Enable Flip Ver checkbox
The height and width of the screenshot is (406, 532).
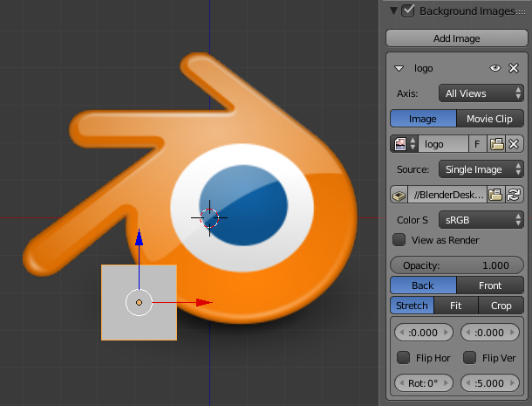(x=469, y=357)
